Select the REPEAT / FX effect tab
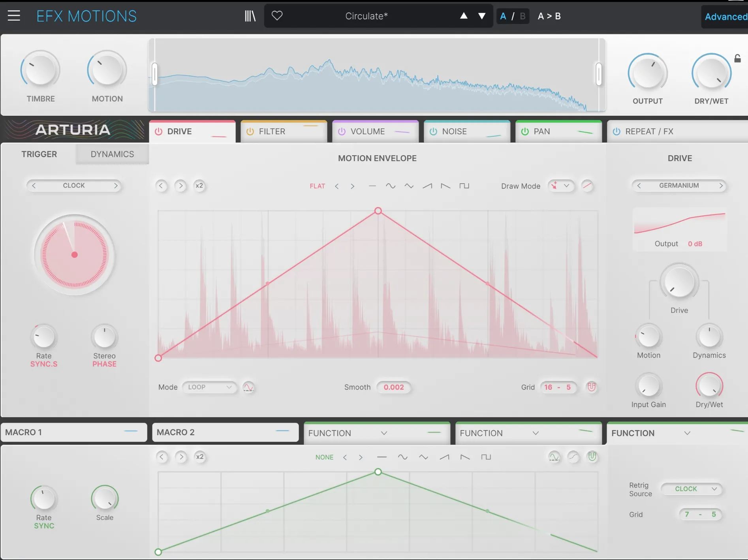 tap(649, 132)
